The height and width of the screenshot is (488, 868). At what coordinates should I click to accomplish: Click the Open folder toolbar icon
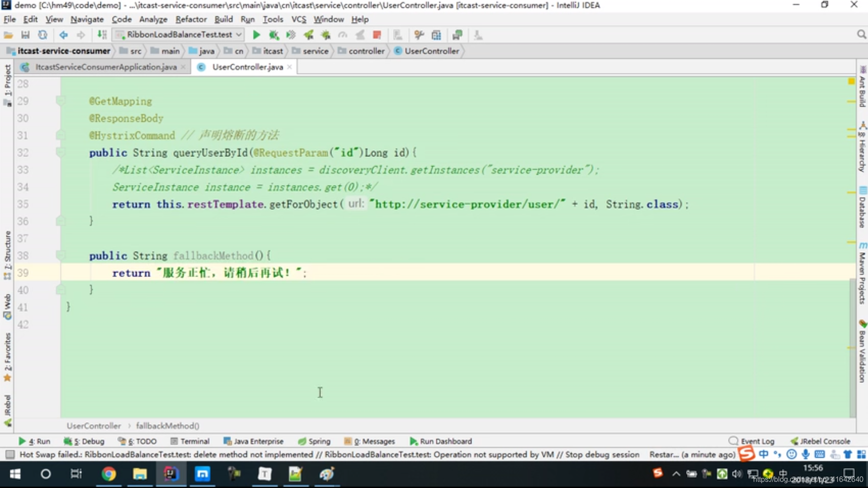[8, 35]
